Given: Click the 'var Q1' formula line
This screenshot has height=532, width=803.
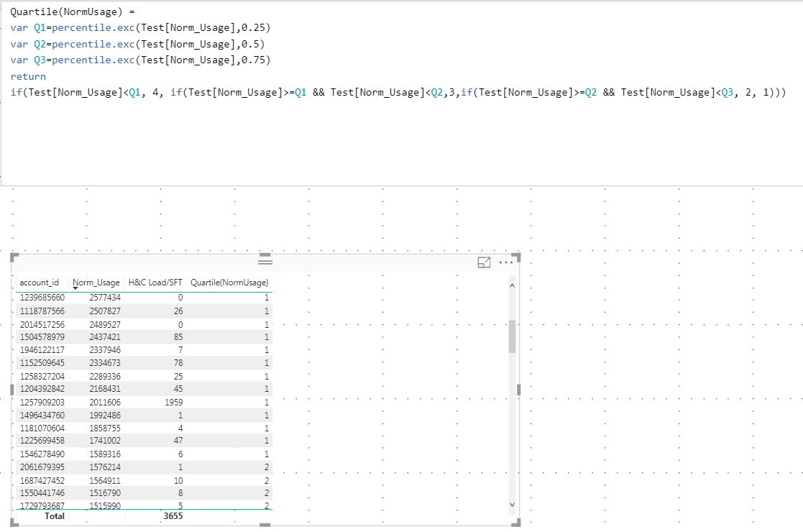Looking at the screenshot, I should pyautogui.click(x=140, y=27).
